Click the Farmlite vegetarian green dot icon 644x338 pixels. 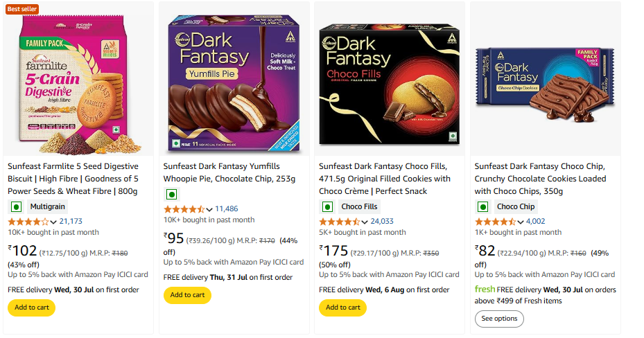[15, 206]
